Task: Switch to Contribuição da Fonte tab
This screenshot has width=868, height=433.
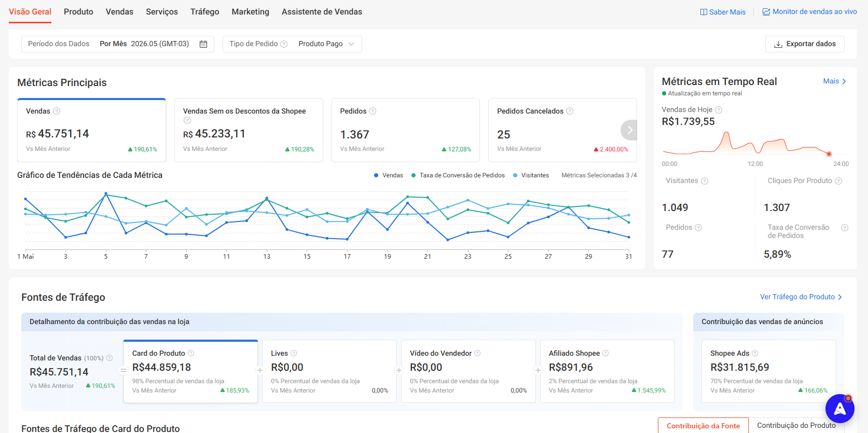Action: (x=703, y=425)
